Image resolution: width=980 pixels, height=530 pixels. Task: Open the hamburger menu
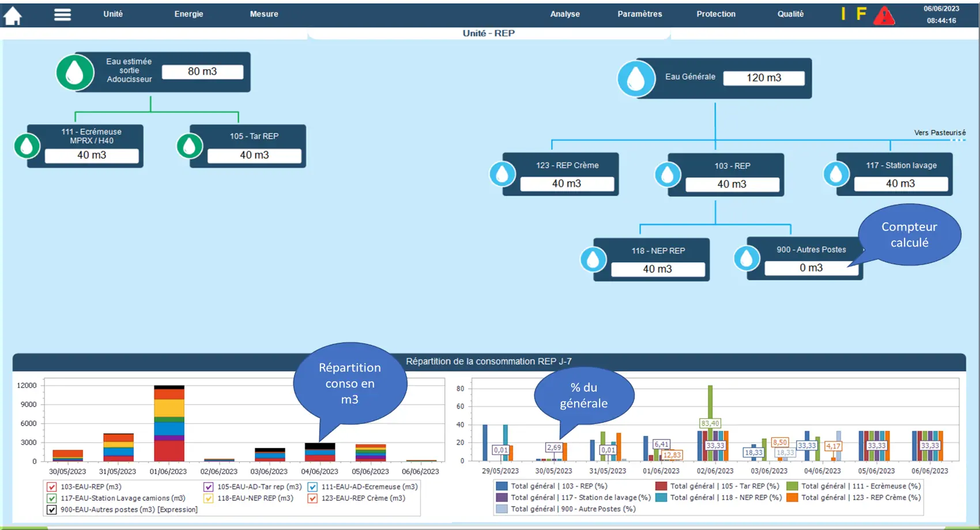pyautogui.click(x=62, y=14)
